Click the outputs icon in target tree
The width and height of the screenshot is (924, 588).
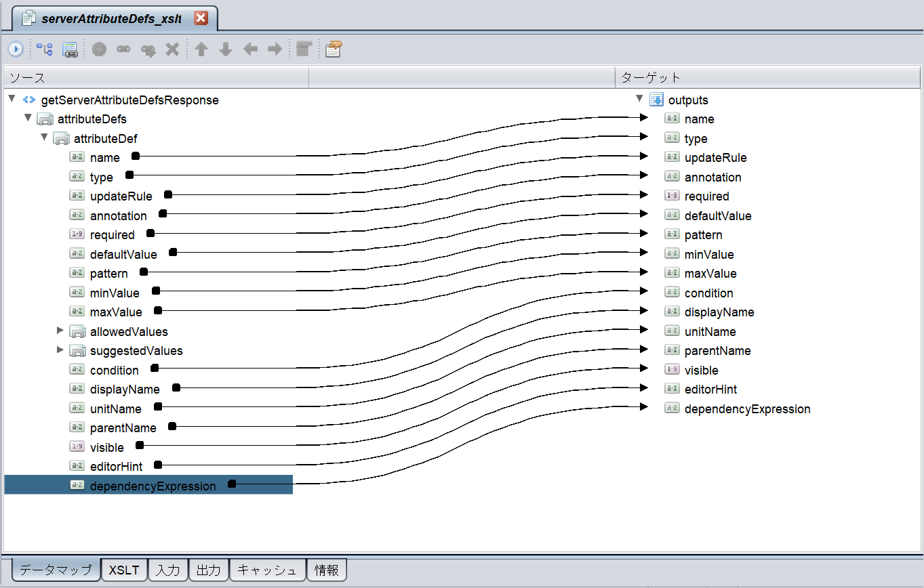pos(656,100)
